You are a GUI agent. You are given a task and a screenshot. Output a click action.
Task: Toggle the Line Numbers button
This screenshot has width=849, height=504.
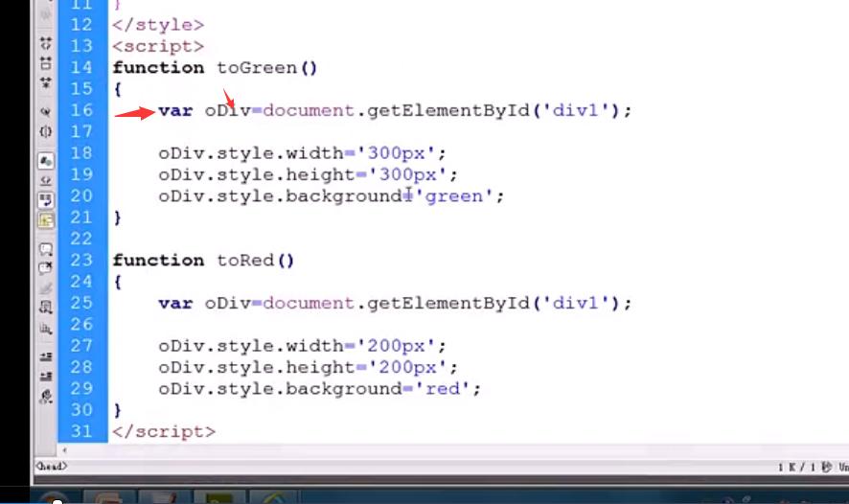(x=46, y=161)
